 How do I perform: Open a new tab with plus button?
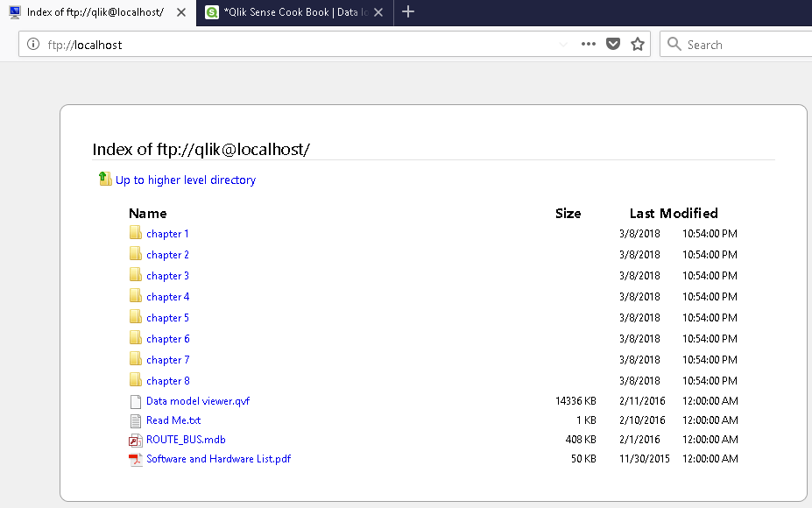pos(408,11)
